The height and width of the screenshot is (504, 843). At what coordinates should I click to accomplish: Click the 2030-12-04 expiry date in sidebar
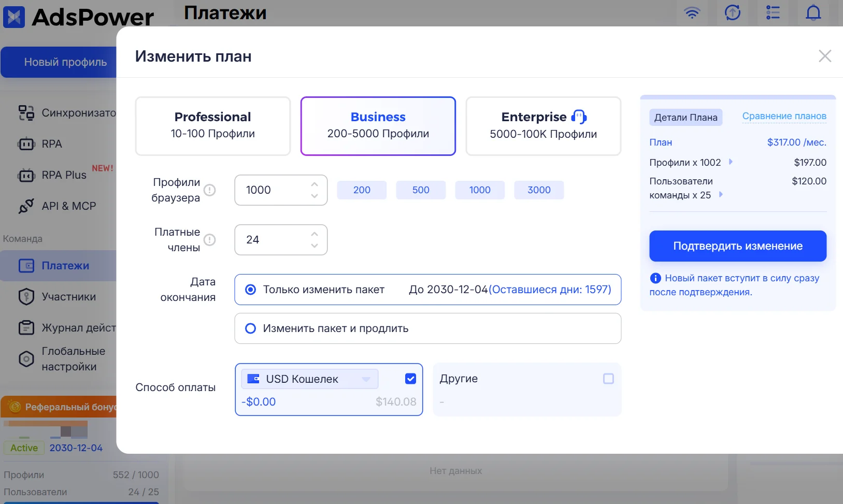[x=76, y=448]
